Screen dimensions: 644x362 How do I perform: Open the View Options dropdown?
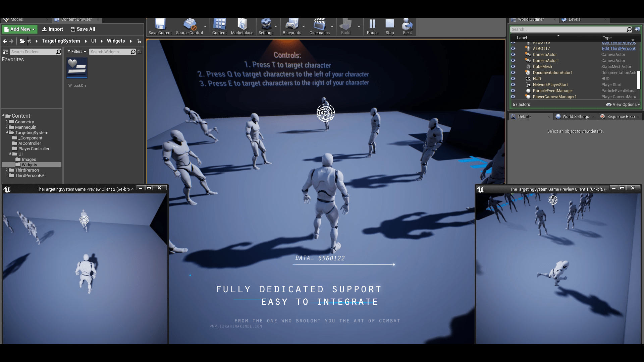[623, 104]
